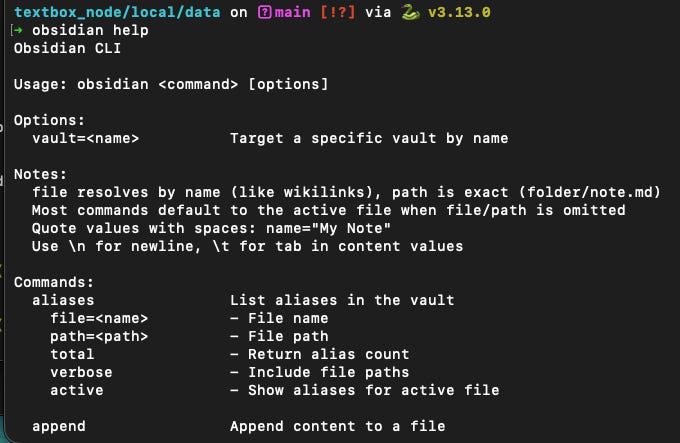Click the append command name
Image resolution: width=680 pixels, height=443 pixels.
59,427
